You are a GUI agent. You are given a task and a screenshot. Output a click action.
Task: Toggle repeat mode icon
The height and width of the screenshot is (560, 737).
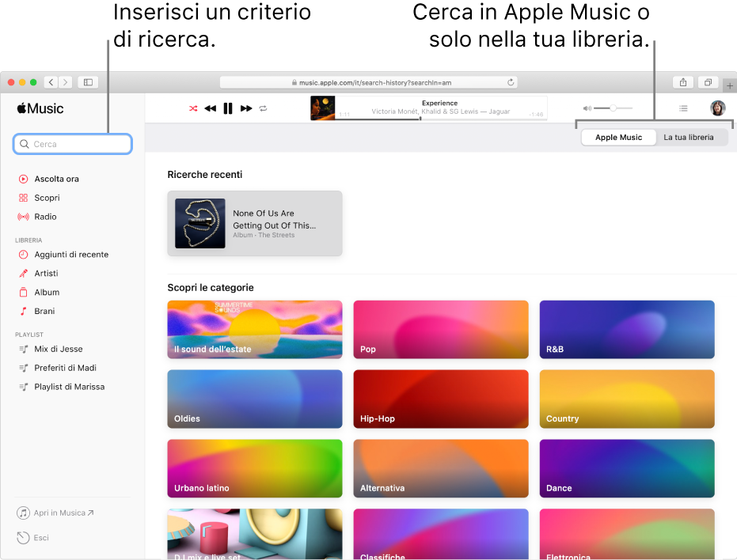click(264, 108)
